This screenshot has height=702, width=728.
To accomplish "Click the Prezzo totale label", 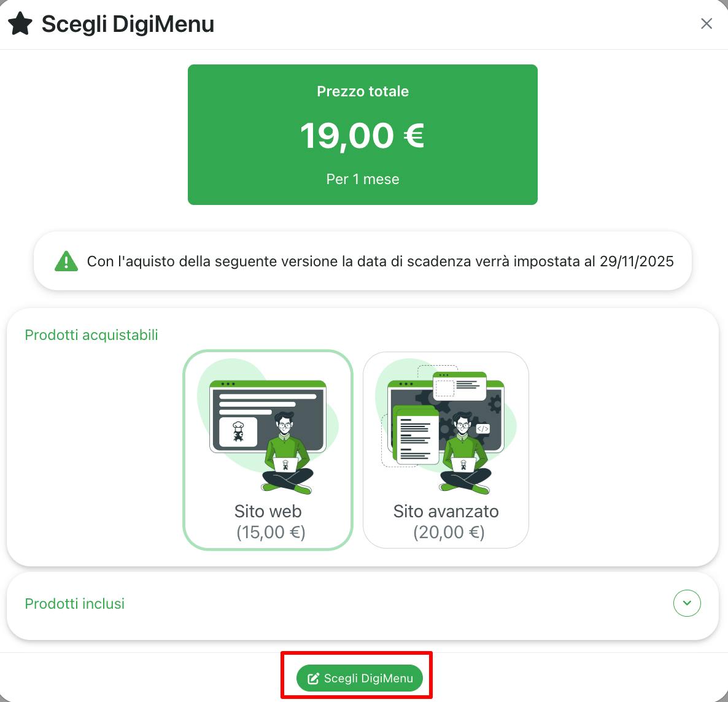I will pyautogui.click(x=363, y=91).
